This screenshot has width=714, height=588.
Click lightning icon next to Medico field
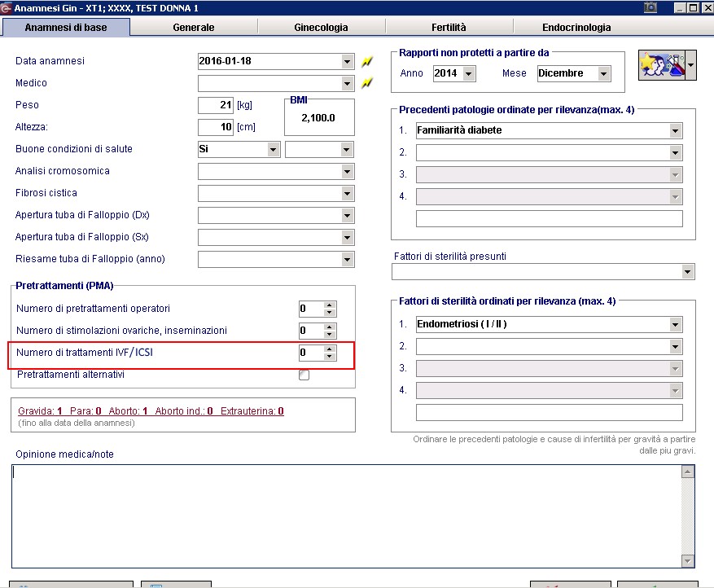[x=367, y=83]
